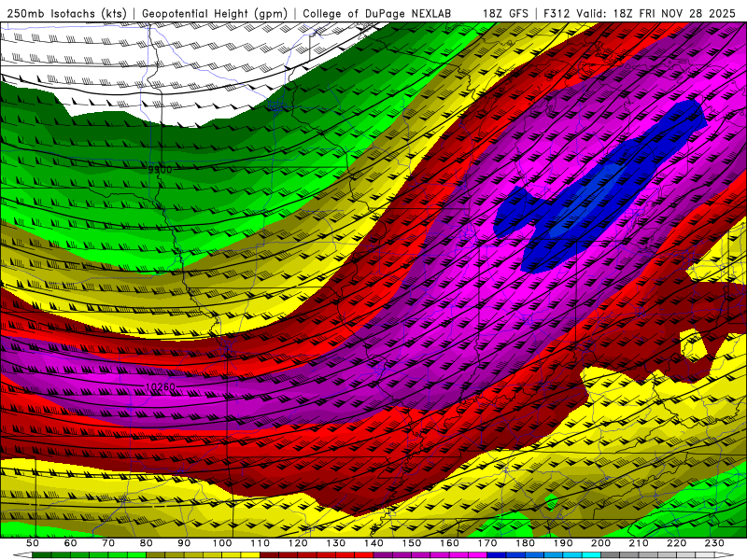Image resolution: width=747 pixels, height=560 pixels.
Task: Click the "18Z GFS" model run label
Action: pos(505,14)
